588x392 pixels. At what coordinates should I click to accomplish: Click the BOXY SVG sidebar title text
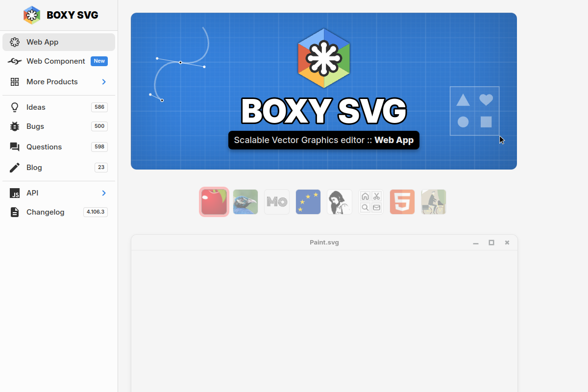tap(73, 15)
